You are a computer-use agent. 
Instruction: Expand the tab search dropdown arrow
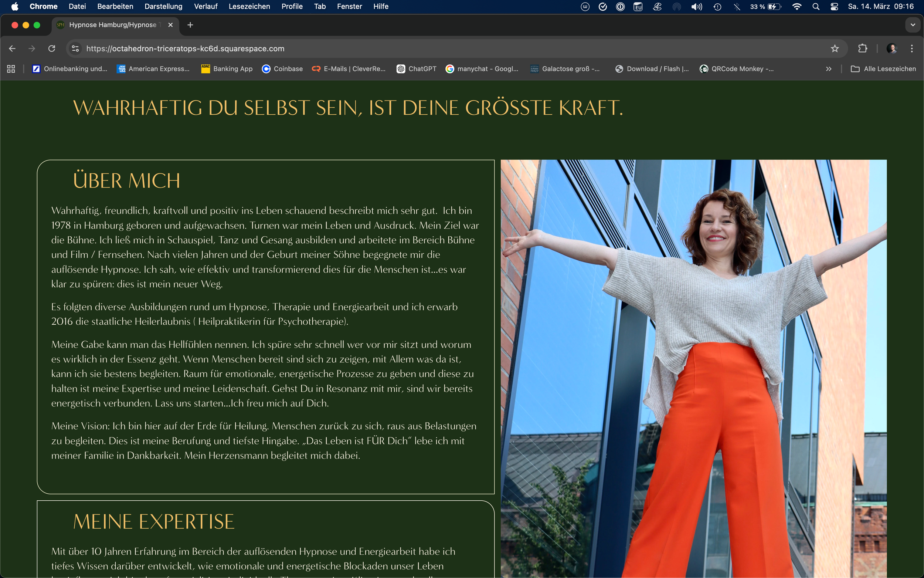tap(913, 25)
